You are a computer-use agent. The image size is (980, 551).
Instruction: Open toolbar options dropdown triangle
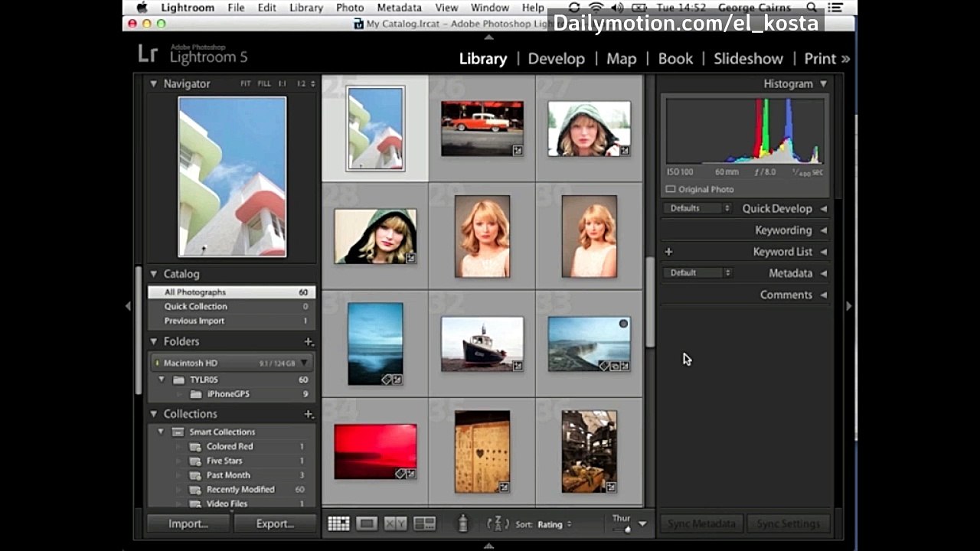pyautogui.click(x=642, y=524)
